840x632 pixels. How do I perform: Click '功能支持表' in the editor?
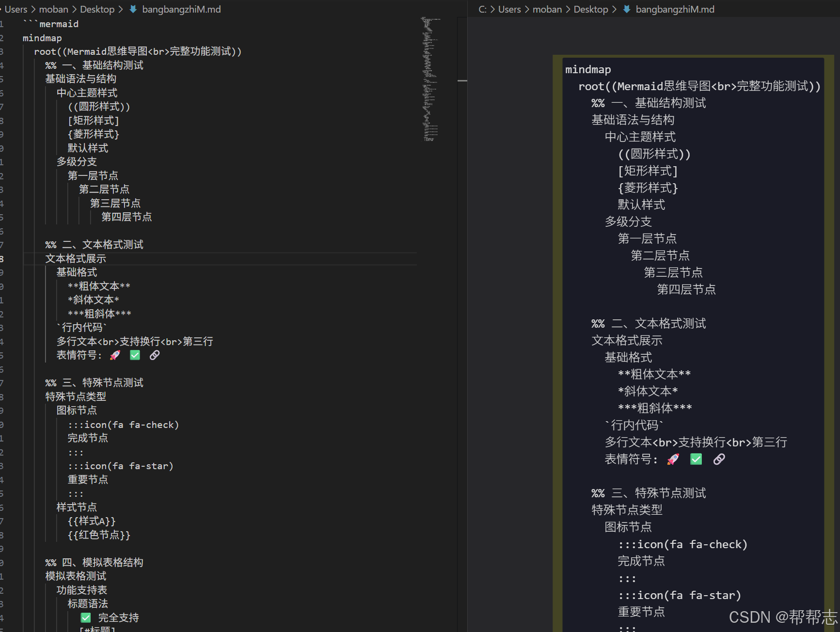(81, 590)
